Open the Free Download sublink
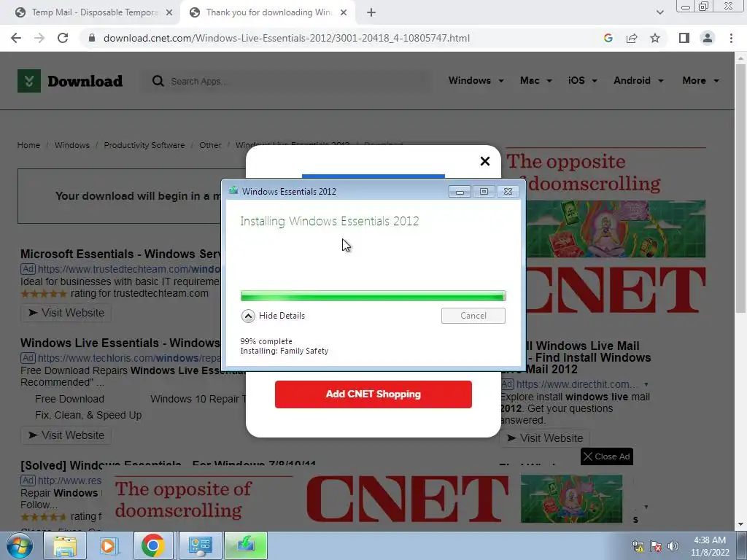 pyautogui.click(x=69, y=399)
